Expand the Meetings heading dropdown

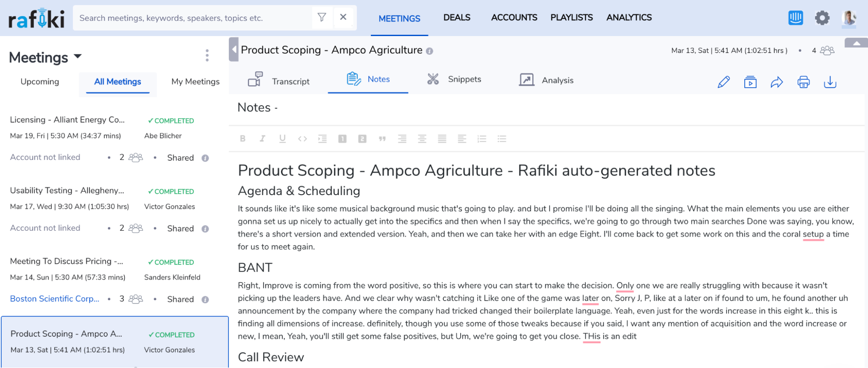tap(78, 56)
